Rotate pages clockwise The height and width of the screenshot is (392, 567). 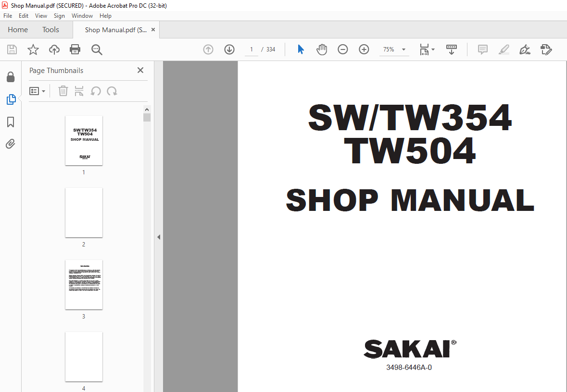[x=112, y=91]
